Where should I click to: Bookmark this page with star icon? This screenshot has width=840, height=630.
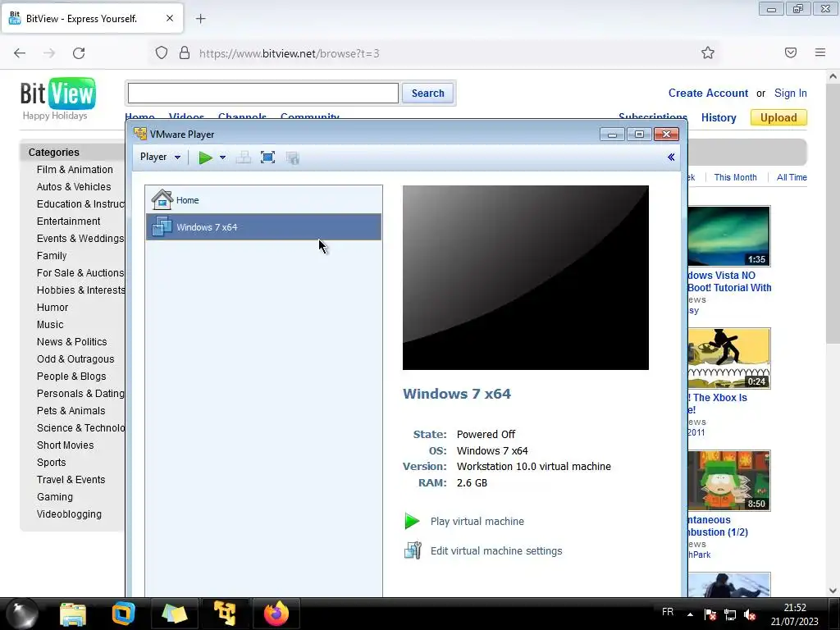point(708,52)
